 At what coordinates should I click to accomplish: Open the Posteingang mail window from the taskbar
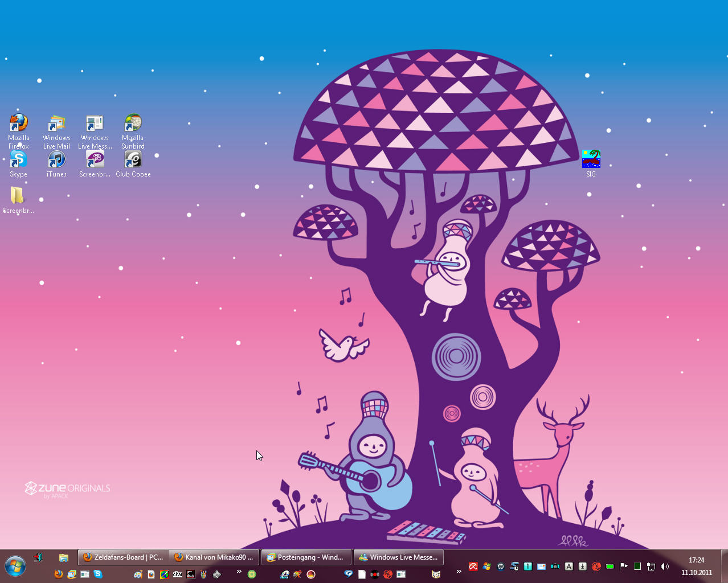point(306,557)
